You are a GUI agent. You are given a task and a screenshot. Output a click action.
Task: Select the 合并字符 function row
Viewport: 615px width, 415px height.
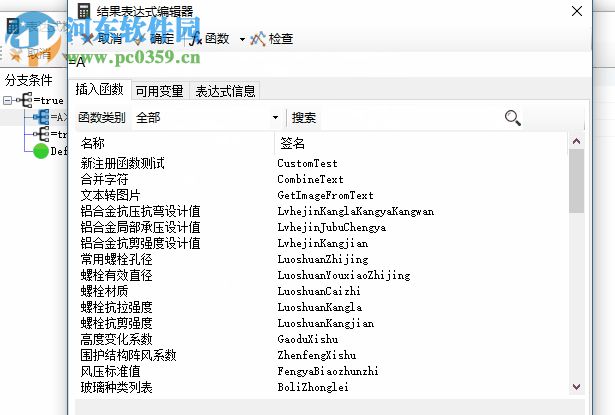tap(322, 179)
